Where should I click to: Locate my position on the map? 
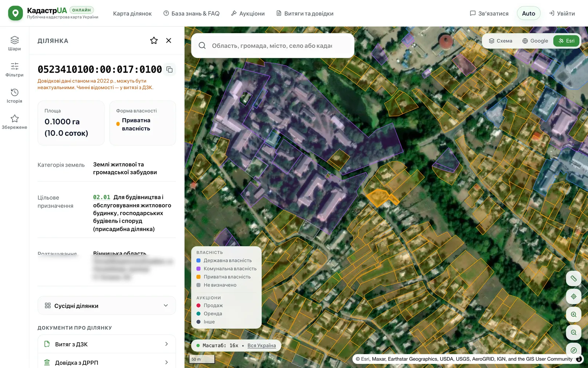coord(574,297)
